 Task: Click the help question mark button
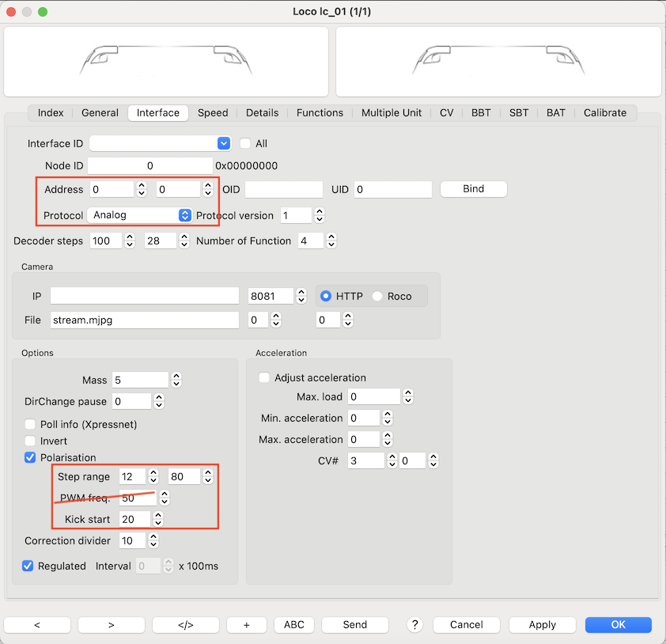pyautogui.click(x=415, y=624)
